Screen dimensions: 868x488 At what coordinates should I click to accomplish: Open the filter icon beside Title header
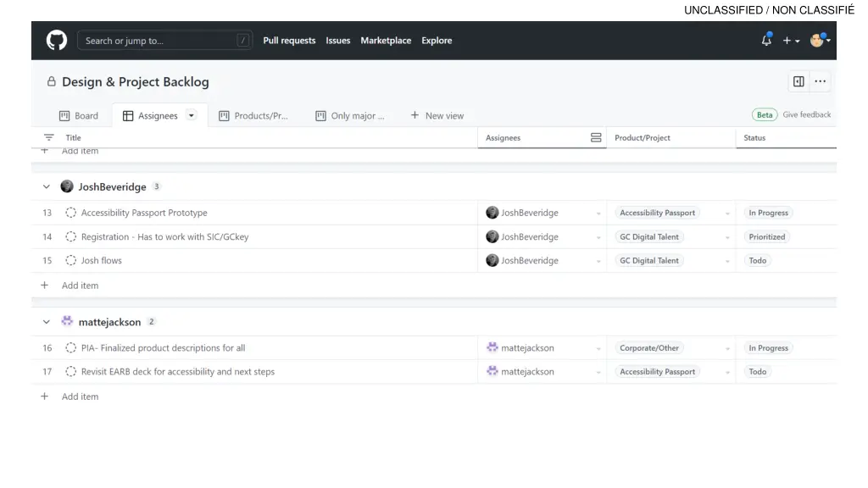(48, 138)
